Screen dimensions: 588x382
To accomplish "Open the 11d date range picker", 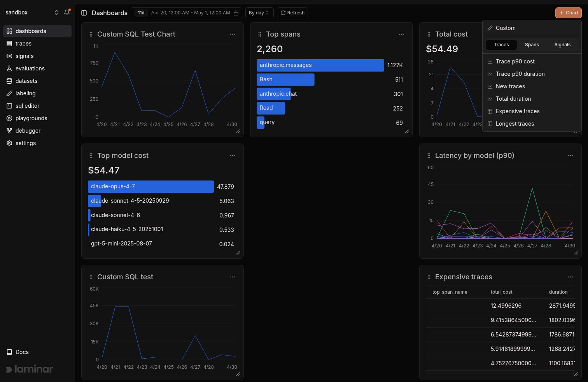I will click(187, 13).
